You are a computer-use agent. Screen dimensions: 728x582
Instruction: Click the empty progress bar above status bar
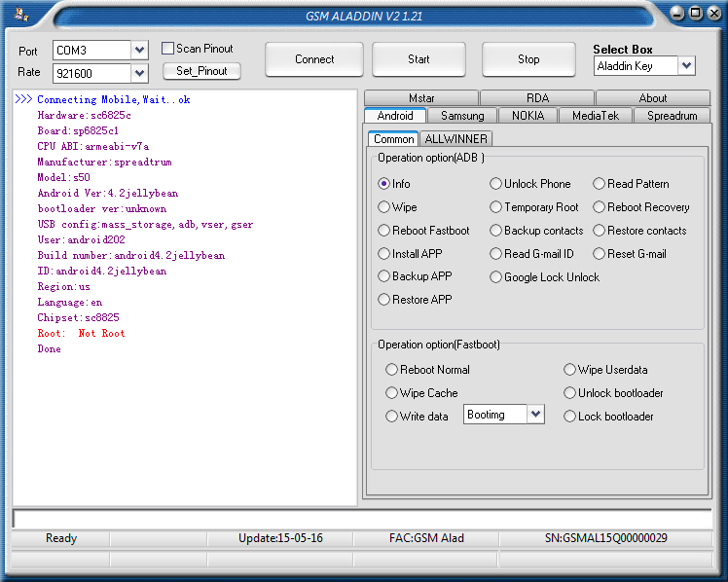[362, 519]
